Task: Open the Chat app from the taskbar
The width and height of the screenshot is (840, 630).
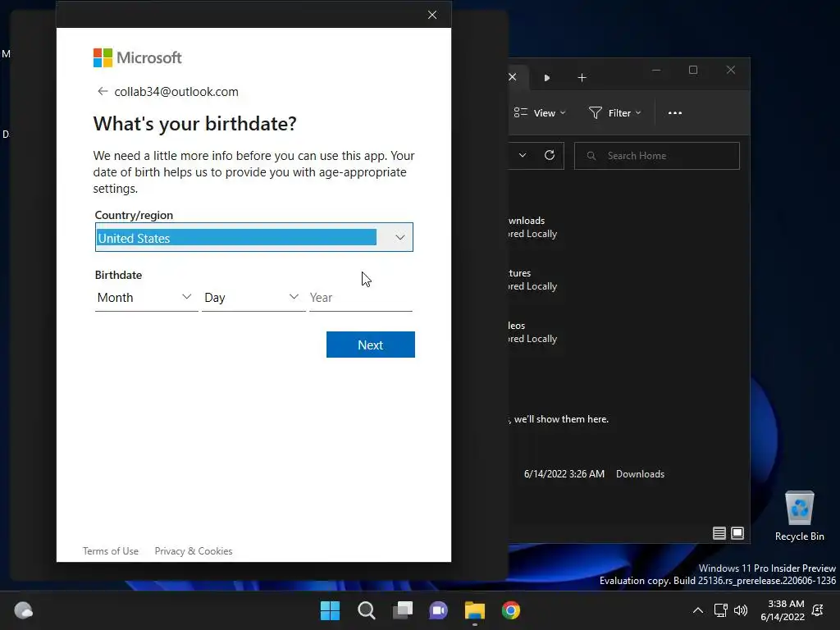Action: coord(438,610)
